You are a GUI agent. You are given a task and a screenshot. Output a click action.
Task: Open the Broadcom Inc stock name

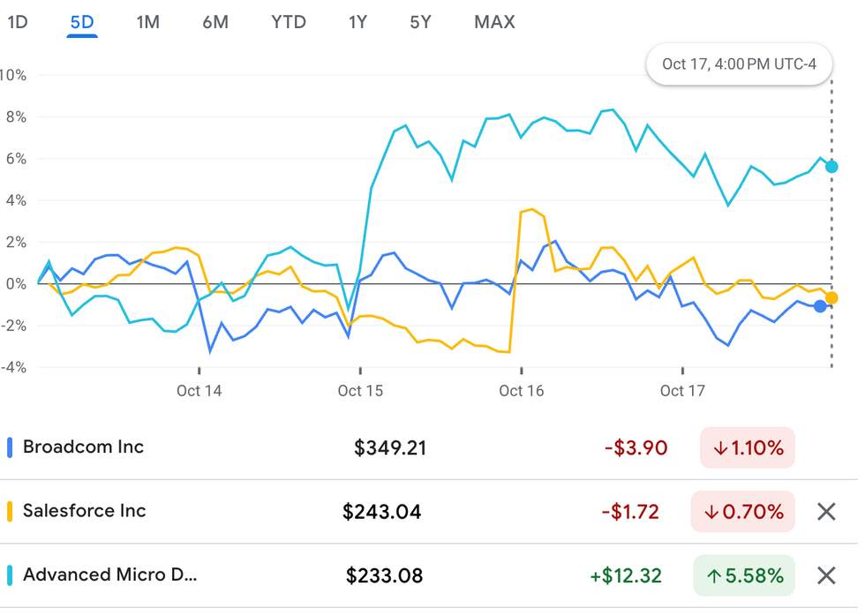[x=83, y=447]
